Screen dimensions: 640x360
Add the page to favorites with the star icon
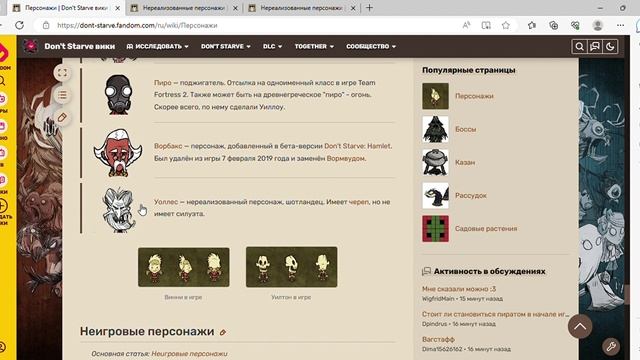click(506, 25)
